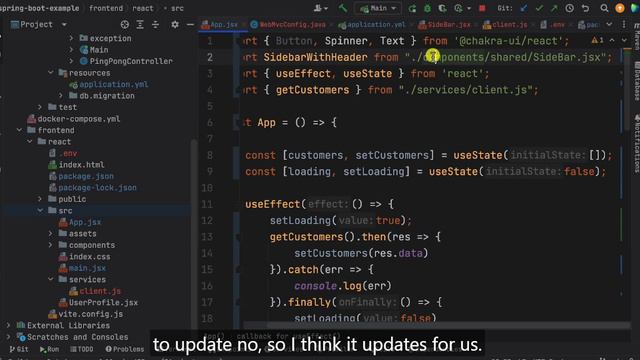Expand the components folder
The image size is (640, 360).
coord(51,245)
